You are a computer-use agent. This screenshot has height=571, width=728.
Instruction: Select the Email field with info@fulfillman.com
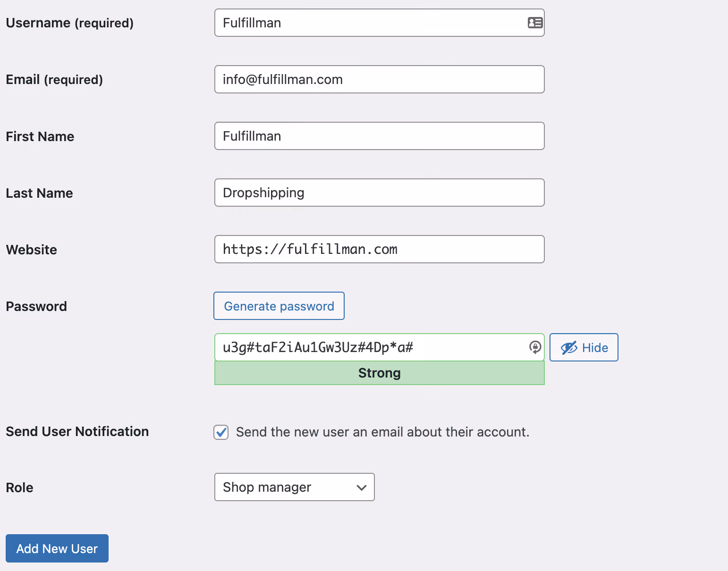pyautogui.click(x=380, y=79)
